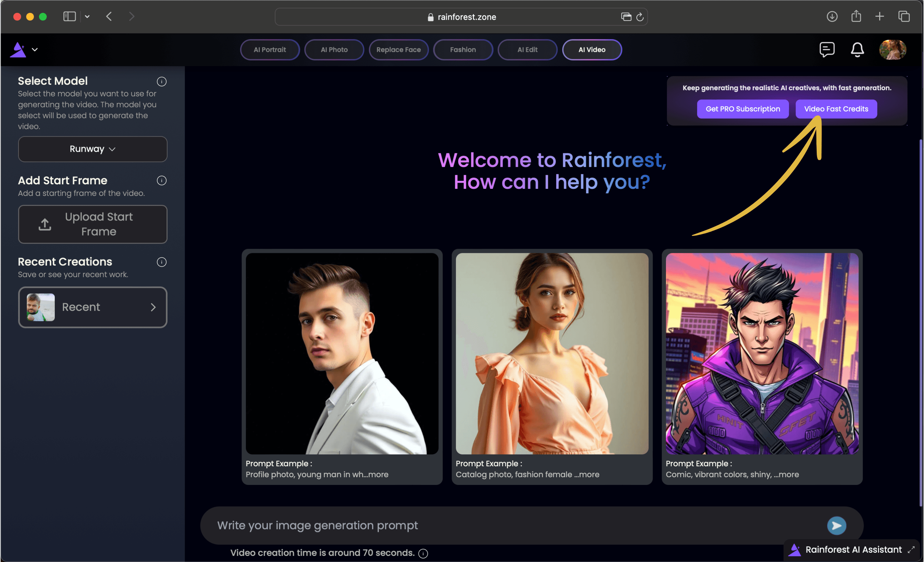The height and width of the screenshot is (562, 924).
Task: Open the Recent creations list
Action: (x=92, y=307)
